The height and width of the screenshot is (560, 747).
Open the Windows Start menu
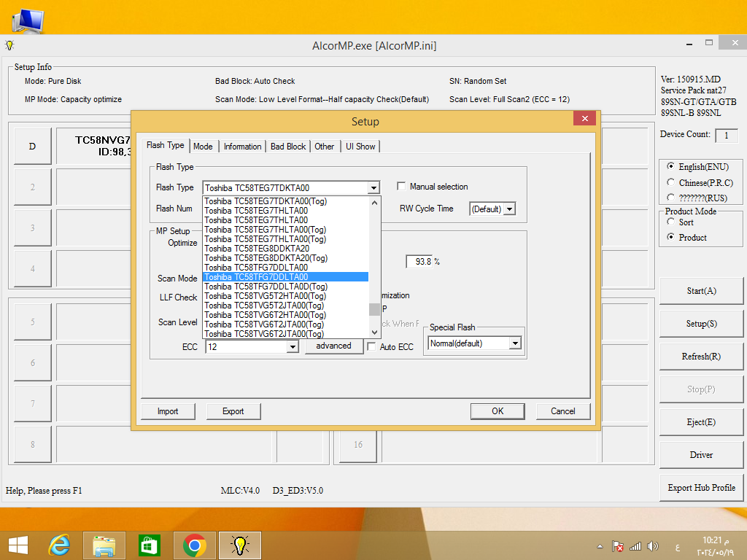click(x=18, y=545)
